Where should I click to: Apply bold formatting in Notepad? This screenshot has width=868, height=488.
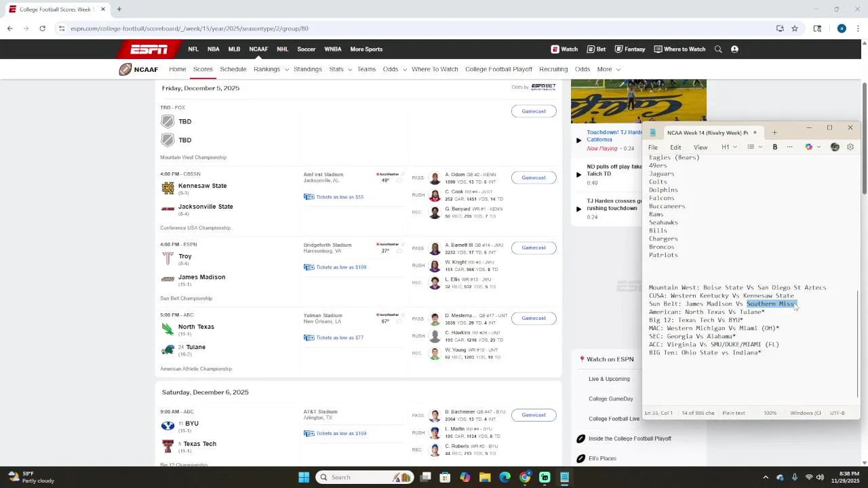[x=775, y=147]
